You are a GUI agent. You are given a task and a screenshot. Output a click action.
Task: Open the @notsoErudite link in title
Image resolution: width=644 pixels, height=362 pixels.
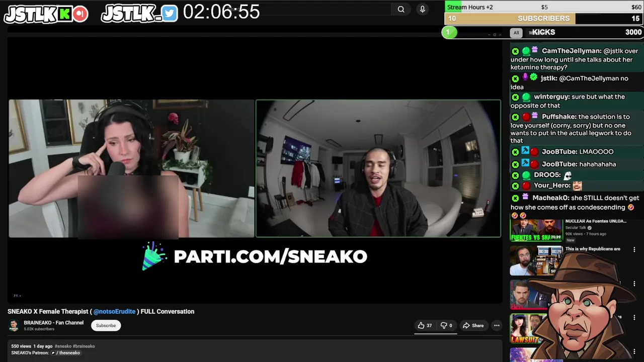114,311
